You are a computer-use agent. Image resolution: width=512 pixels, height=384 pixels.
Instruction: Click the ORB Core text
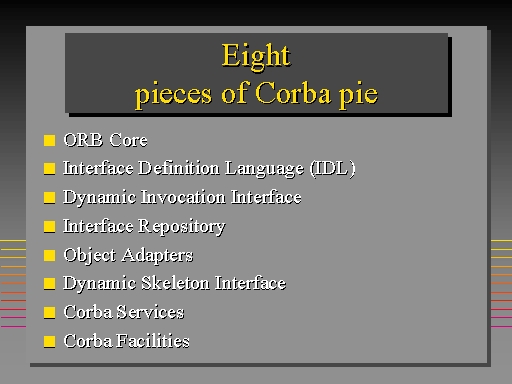pyautogui.click(x=105, y=140)
